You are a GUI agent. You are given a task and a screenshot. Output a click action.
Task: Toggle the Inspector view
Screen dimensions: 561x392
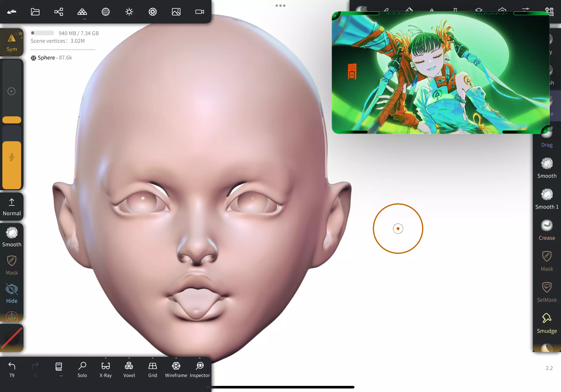[x=200, y=369]
